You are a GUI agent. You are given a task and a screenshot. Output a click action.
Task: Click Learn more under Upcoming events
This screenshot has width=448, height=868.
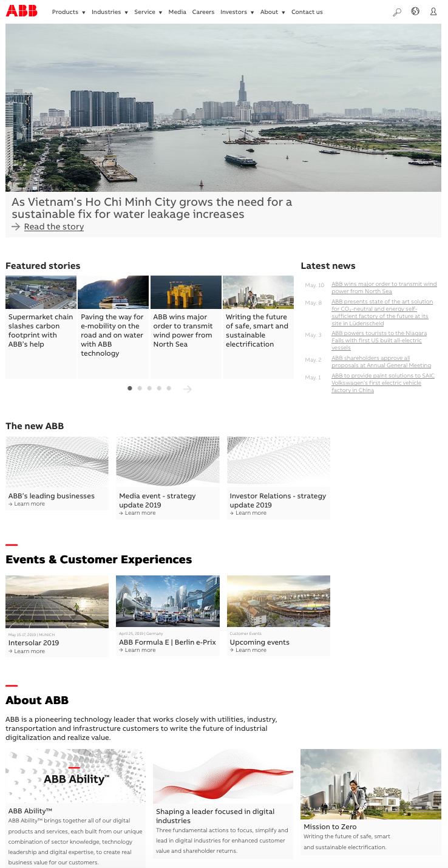coord(248,650)
